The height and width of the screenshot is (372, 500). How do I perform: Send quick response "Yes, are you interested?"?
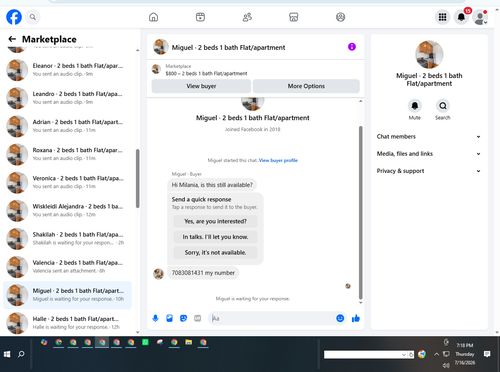coord(215,221)
